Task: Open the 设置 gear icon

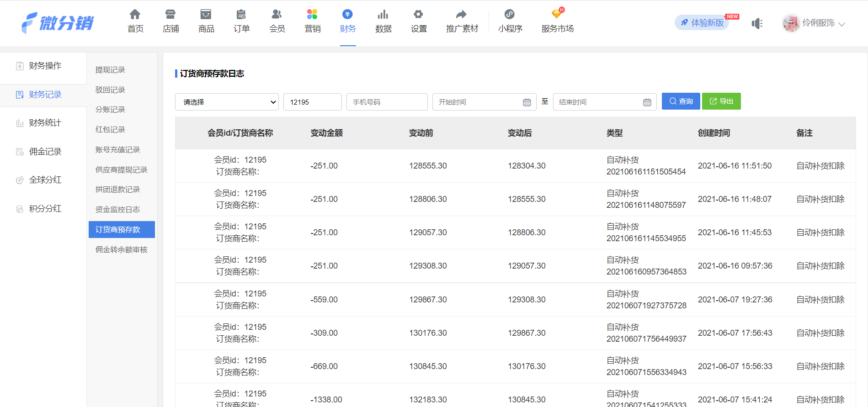Action: click(418, 15)
